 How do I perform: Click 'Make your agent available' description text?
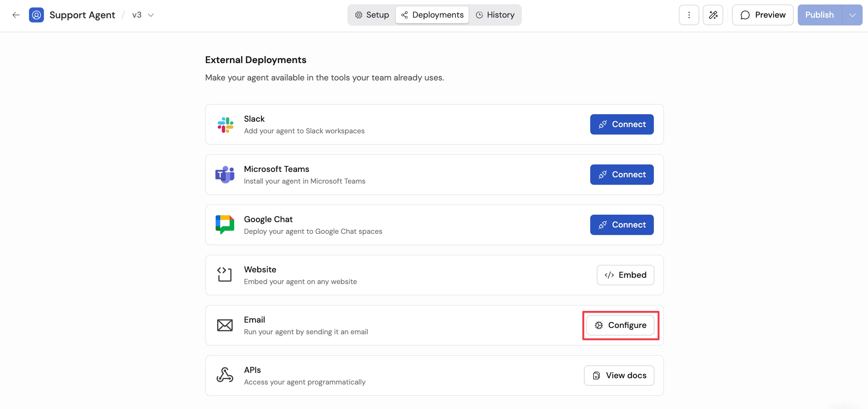[324, 77]
